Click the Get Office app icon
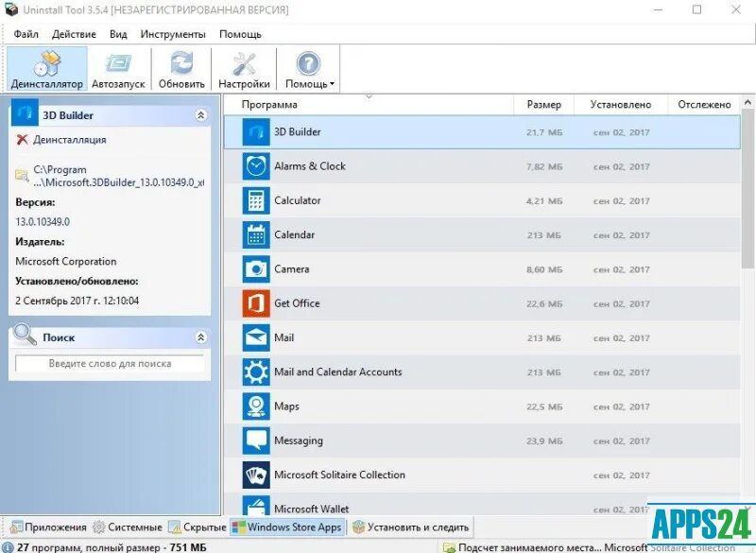756x553 pixels. [255, 303]
